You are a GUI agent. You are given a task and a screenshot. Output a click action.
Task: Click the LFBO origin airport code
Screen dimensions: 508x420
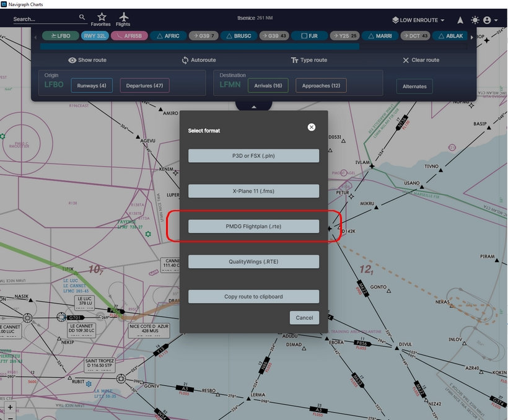[x=54, y=85]
